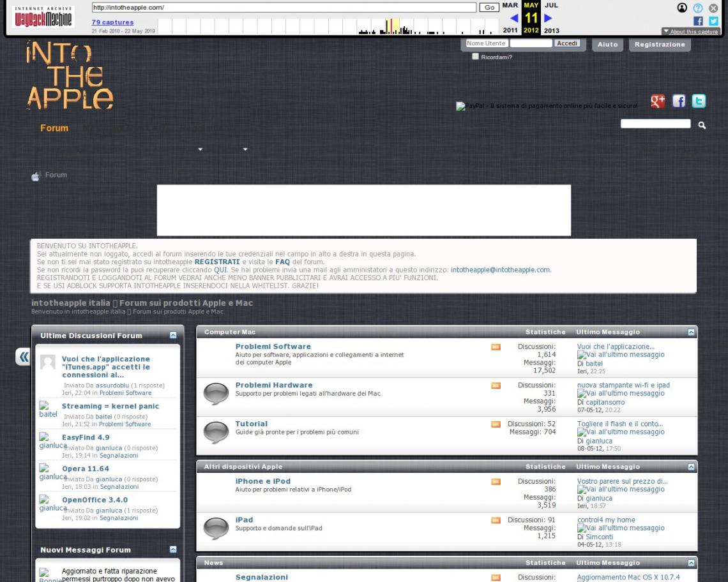Click the Segnalazioni RSS feed icon
The width and height of the screenshot is (728, 582).
[496, 578]
